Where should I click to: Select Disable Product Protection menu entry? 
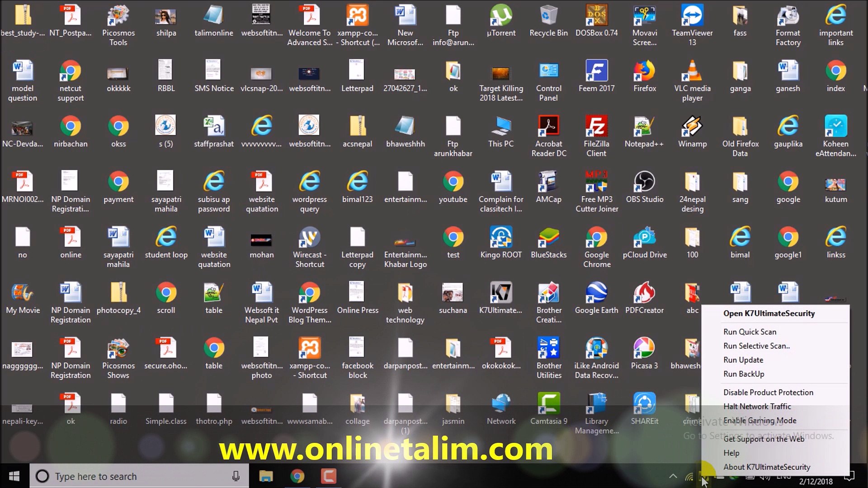(768, 392)
